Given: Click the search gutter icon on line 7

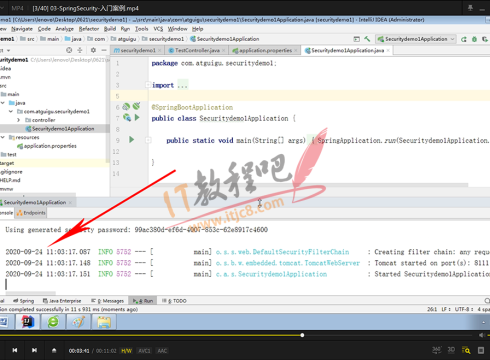Looking at the screenshot, I should (127, 117).
